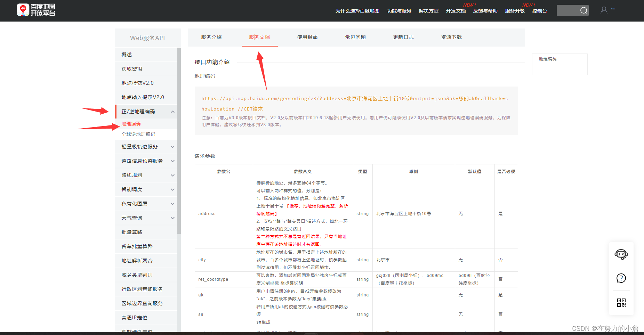Open 获取密钥 in sidebar
The image size is (644, 335).
click(146, 69)
